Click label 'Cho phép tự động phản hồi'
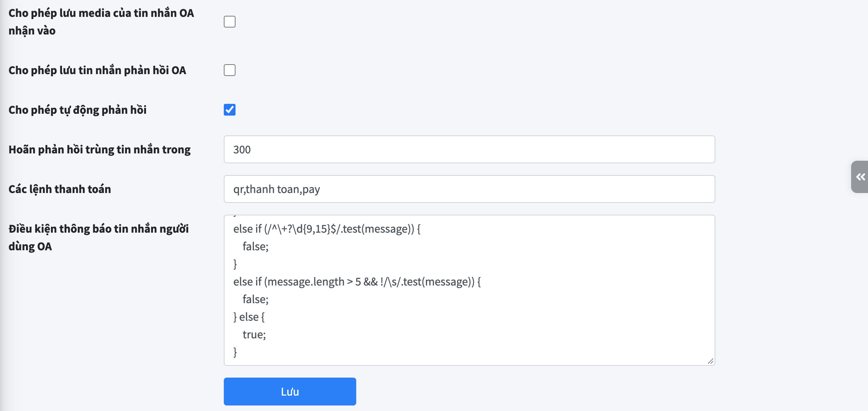 tap(77, 110)
